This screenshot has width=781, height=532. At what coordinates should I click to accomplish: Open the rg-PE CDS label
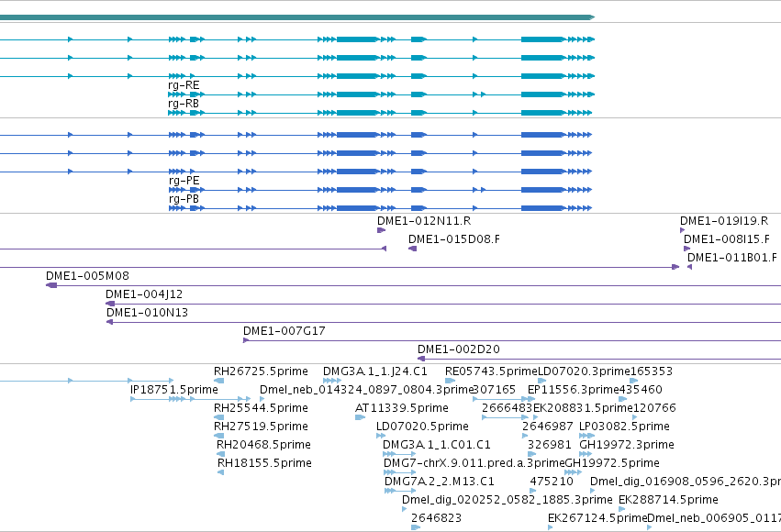point(184,181)
